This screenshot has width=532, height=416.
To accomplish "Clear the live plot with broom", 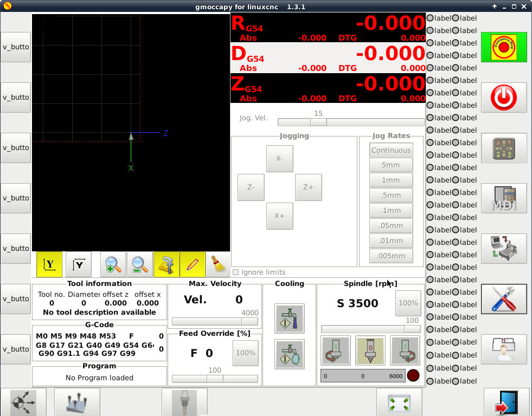I will click(219, 264).
